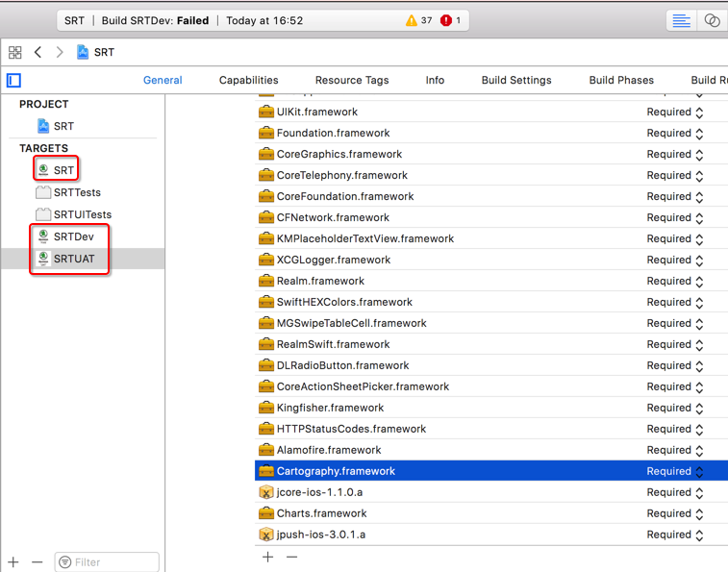This screenshot has height=572, width=728.
Task: Select the CoreTelephony.framework row
Action: tap(491, 176)
